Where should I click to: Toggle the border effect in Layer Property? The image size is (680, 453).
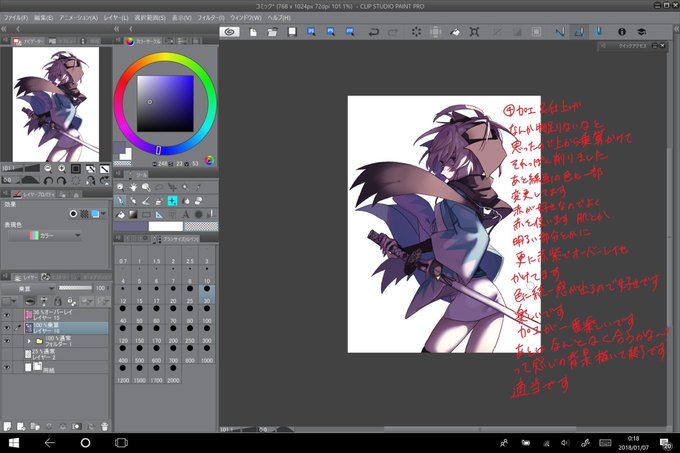[x=73, y=213]
